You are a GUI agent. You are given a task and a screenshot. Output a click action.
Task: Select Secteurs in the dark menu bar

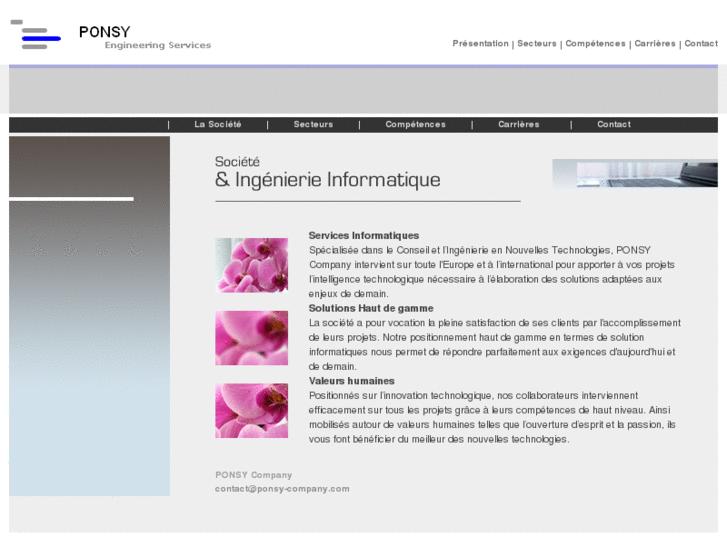(313, 124)
